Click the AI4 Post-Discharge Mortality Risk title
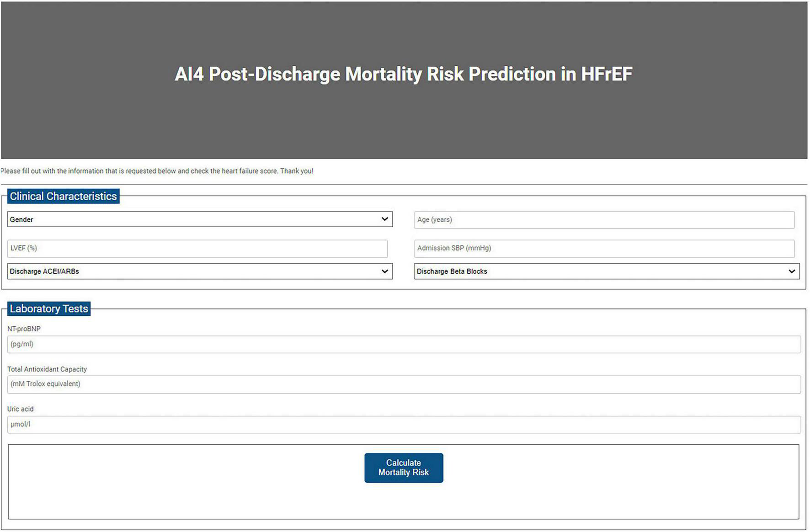This screenshot has width=810, height=532. coord(404,74)
